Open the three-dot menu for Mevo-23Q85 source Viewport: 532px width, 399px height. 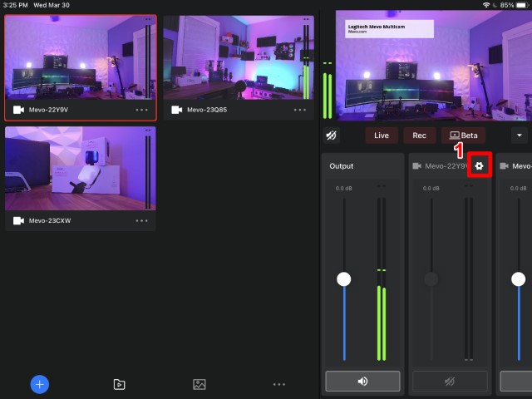pyautogui.click(x=301, y=110)
